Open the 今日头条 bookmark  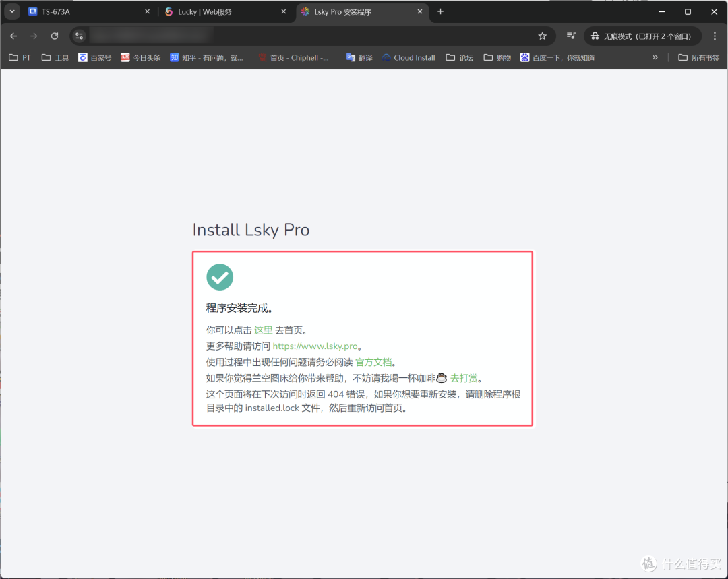[x=141, y=57]
